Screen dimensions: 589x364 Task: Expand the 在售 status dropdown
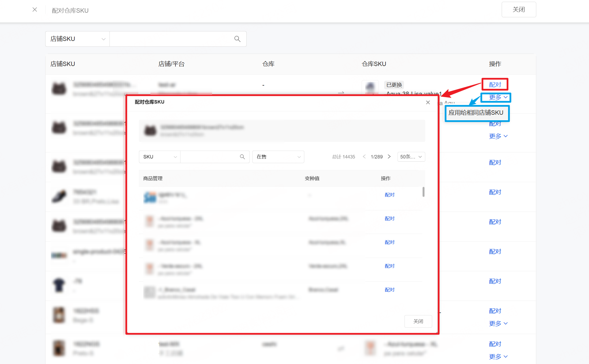(278, 157)
